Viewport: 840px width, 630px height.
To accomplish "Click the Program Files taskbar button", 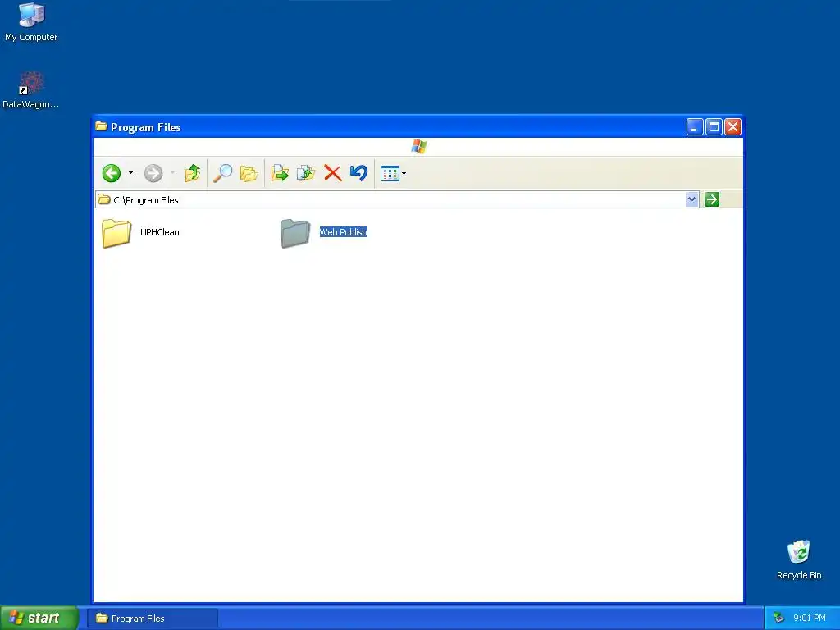I will point(153,619).
